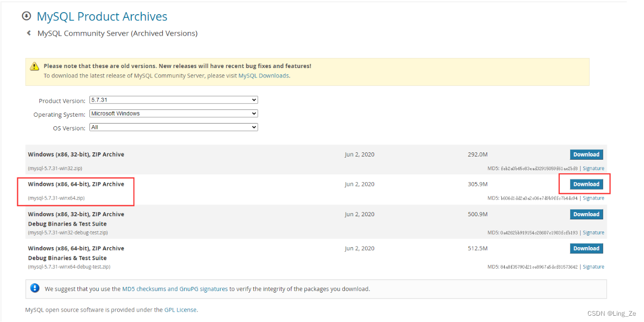Open the Product Version dropdown showing 5.7.31

tap(174, 100)
